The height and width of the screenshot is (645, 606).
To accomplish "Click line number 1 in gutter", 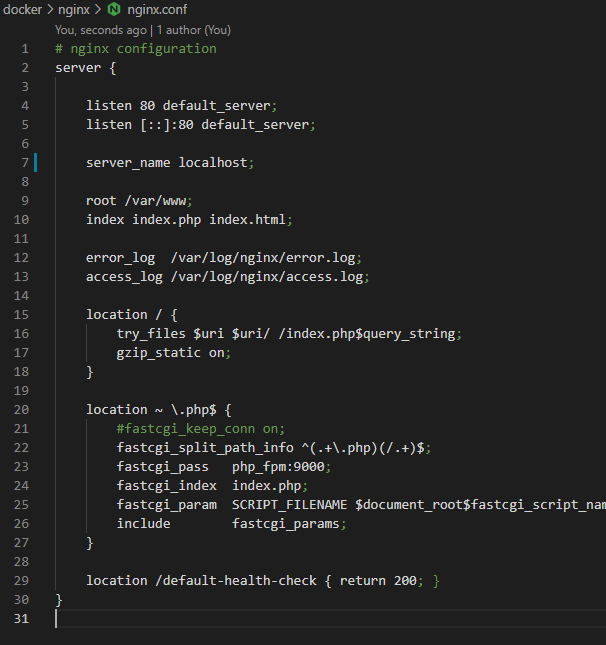I will (x=25, y=49).
